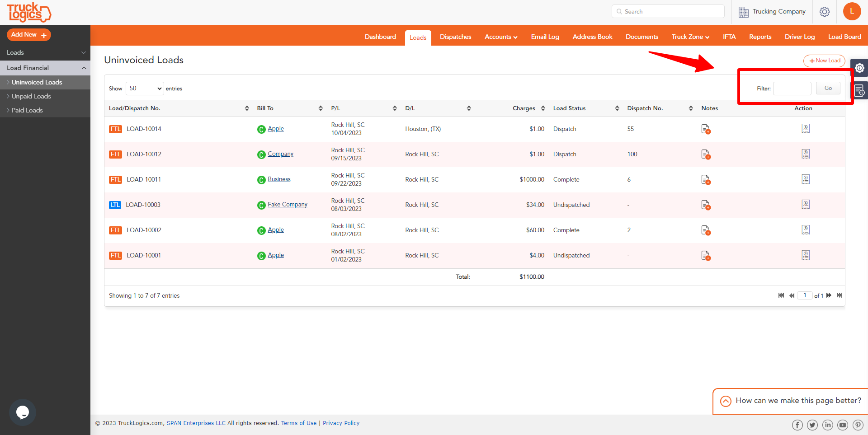Open the Show entries dropdown
The width and height of the screenshot is (868, 435).
pyautogui.click(x=144, y=88)
